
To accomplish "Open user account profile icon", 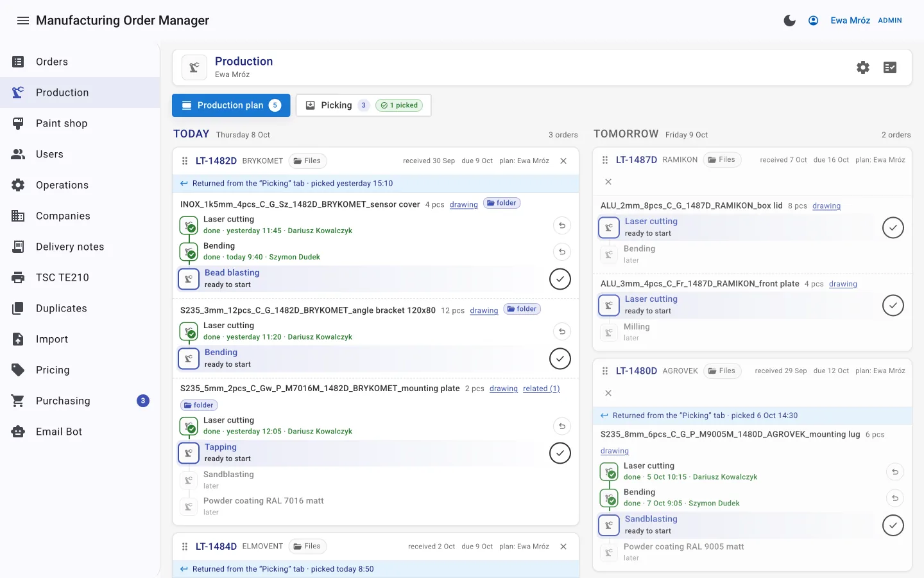I will tap(813, 21).
